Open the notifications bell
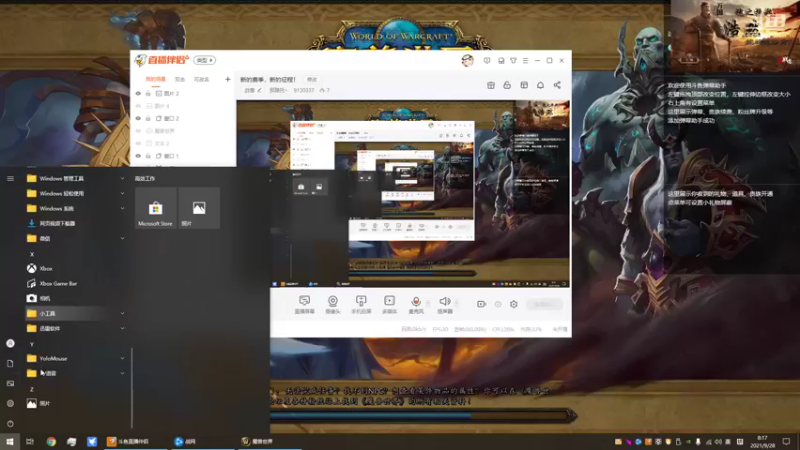This screenshot has height=450, width=800. tap(540, 85)
